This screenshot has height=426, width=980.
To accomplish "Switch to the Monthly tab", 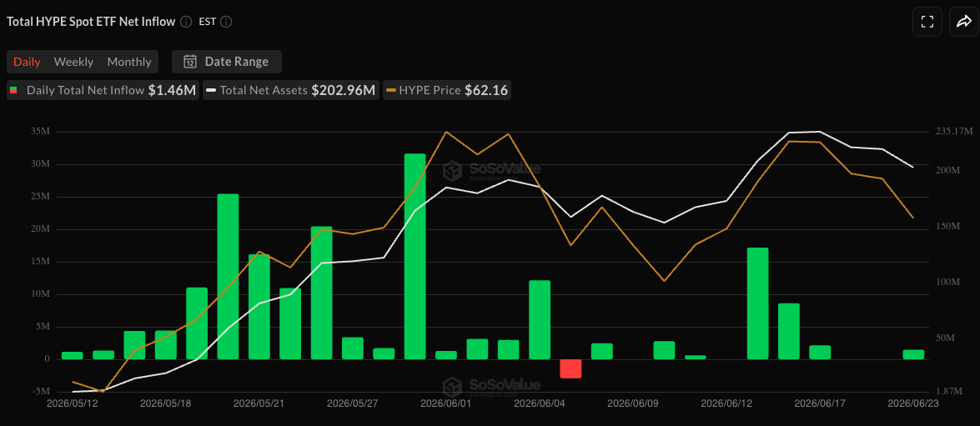I will tap(129, 62).
